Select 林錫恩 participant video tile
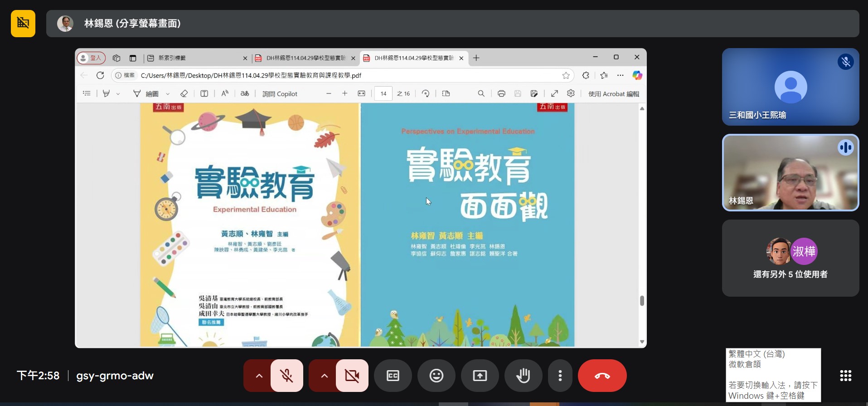 (790, 172)
